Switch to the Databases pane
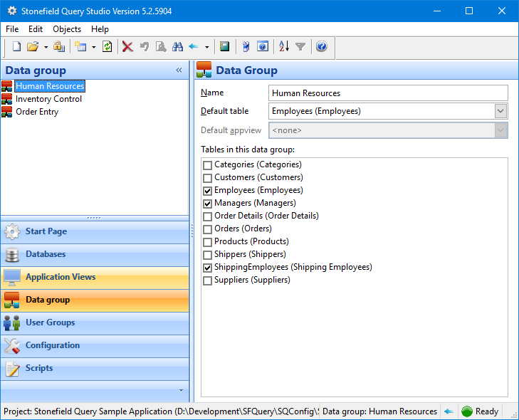 coord(46,254)
